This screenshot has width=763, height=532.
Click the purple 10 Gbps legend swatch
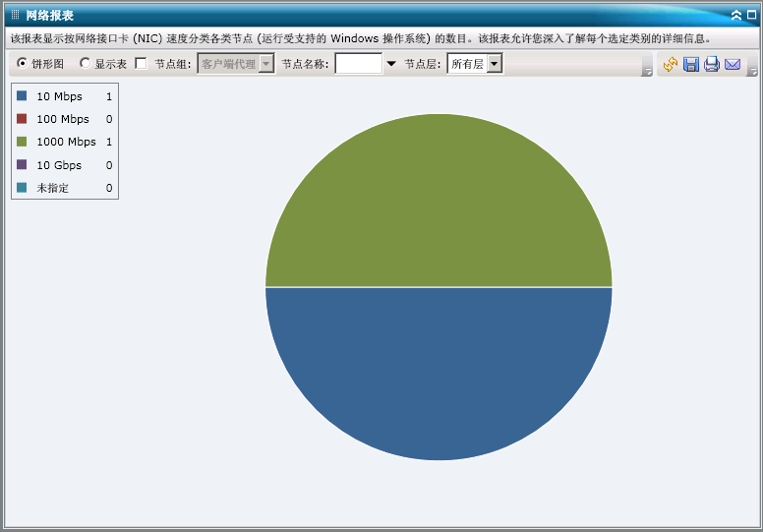point(22,164)
